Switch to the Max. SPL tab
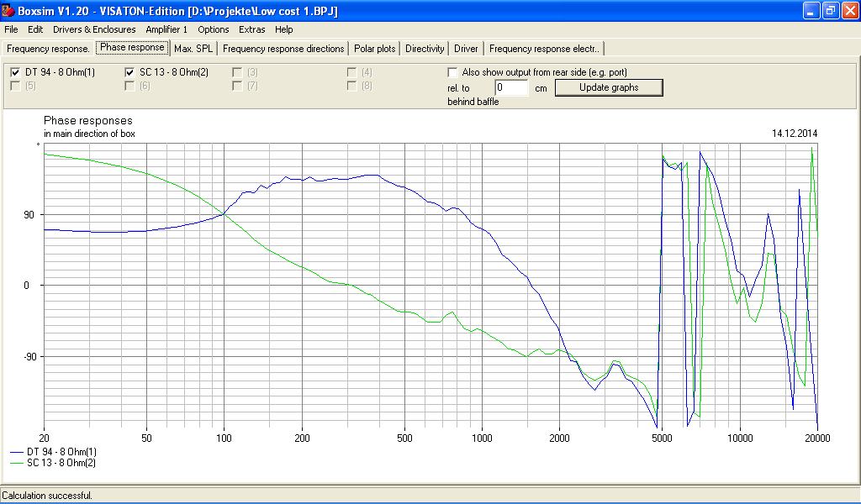The width and height of the screenshot is (861, 504). [193, 49]
